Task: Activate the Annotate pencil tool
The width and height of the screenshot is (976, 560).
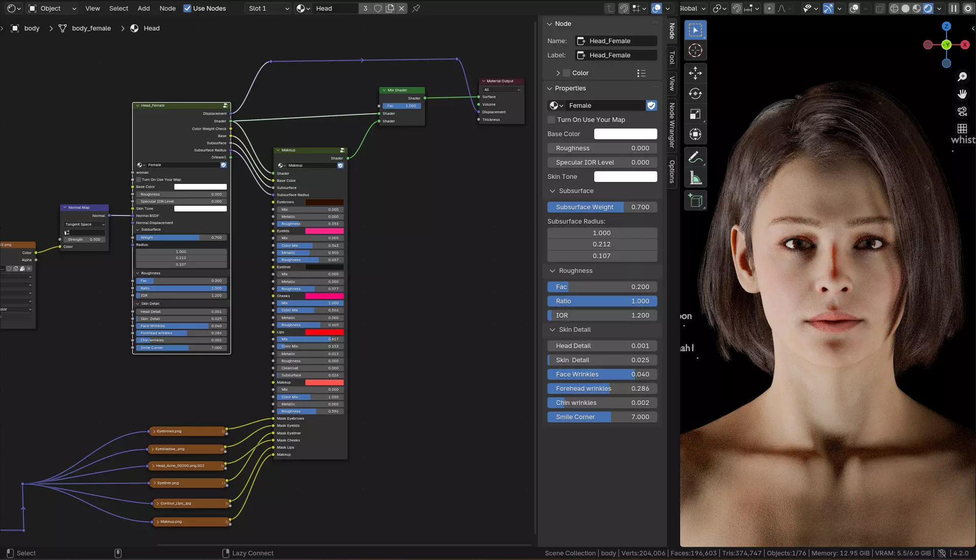Action: click(695, 158)
